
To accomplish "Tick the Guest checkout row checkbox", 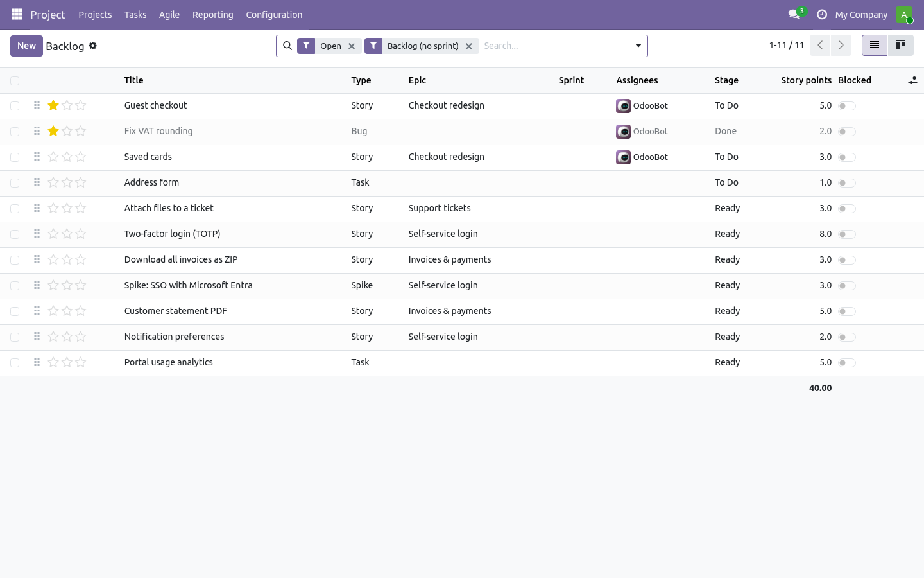I will pos(15,106).
